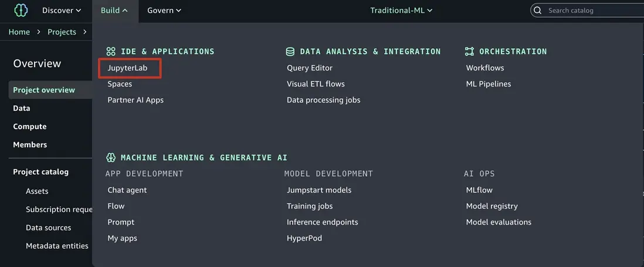Click the search magnifier icon
644x267 pixels.
pos(539,10)
